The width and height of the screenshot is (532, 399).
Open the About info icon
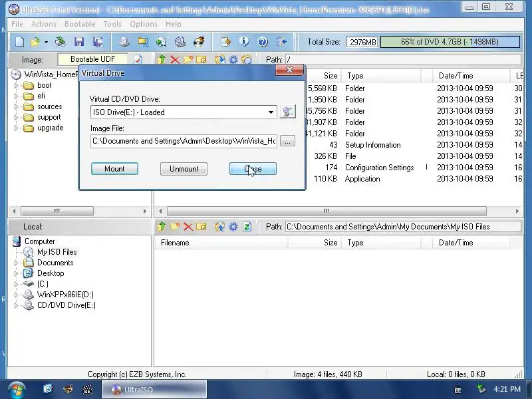(244, 42)
